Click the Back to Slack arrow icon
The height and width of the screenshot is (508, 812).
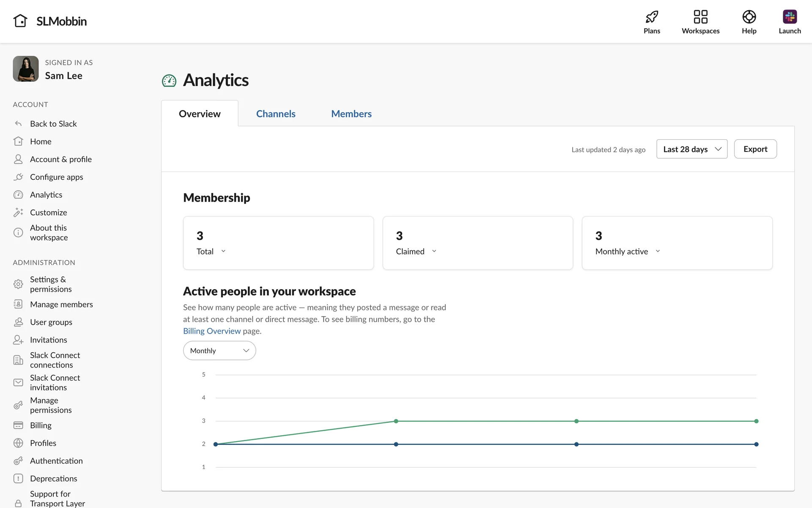tap(18, 124)
